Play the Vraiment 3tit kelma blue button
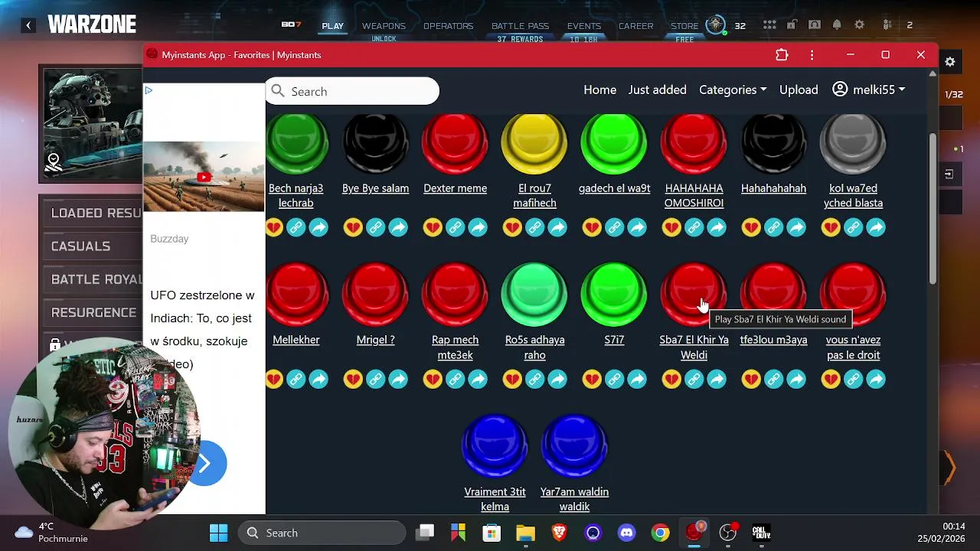The image size is (980, 551). pos(495,446)
